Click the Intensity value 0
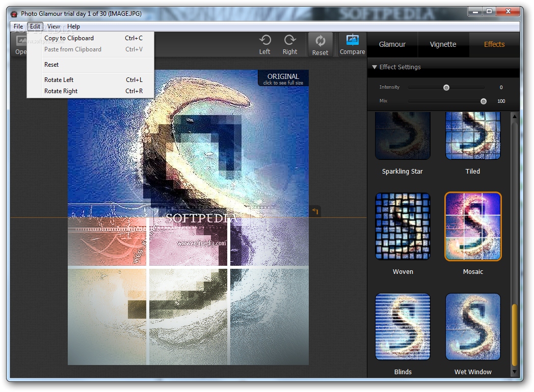This screenshot has width=534, height=392. (501, 88)
